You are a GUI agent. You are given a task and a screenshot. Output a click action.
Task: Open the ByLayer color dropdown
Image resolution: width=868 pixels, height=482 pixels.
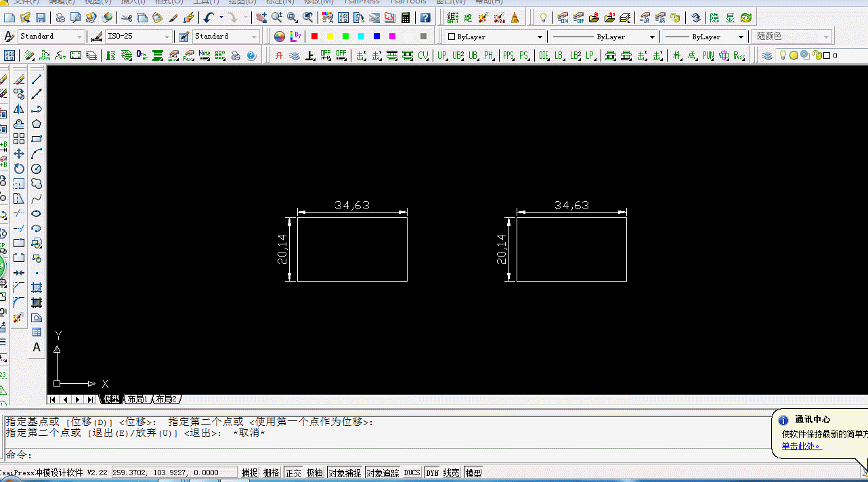click(540, 37)
